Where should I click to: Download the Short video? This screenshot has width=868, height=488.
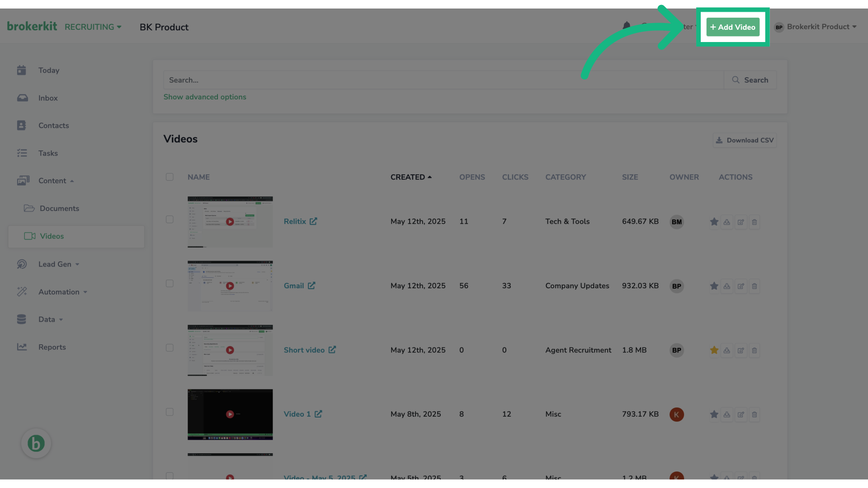(x=727, y=350)
